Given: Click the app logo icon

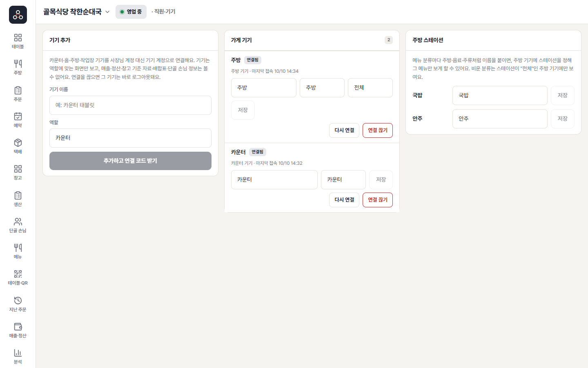Looking at the screenshot, I should click(18, 15).
